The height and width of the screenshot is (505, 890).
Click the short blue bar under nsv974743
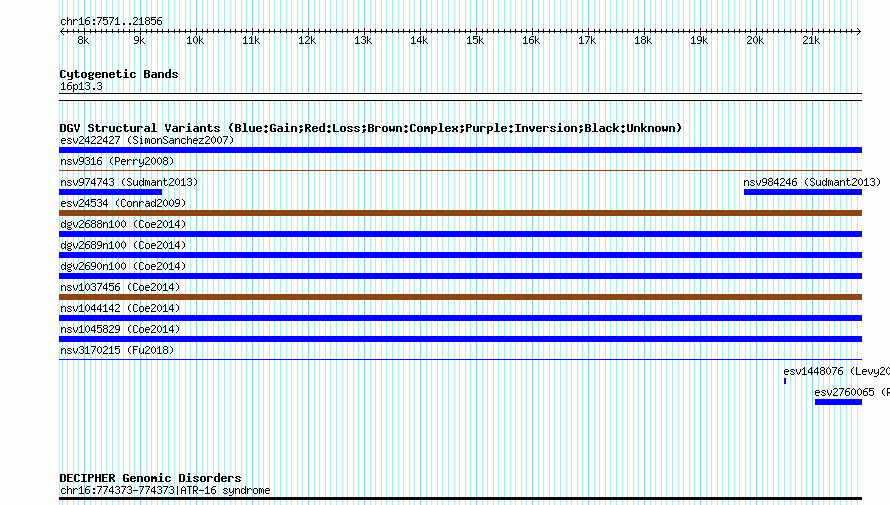point(111,192)
